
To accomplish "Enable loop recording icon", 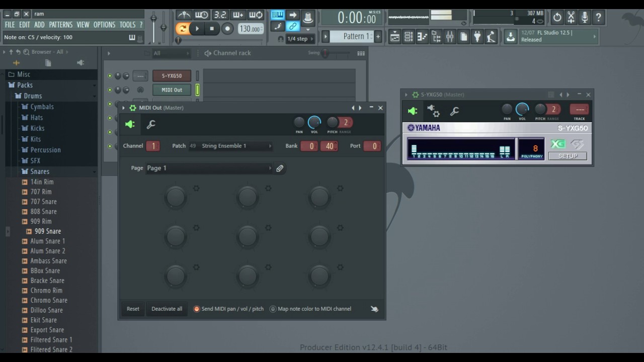I will pos(256,15).
